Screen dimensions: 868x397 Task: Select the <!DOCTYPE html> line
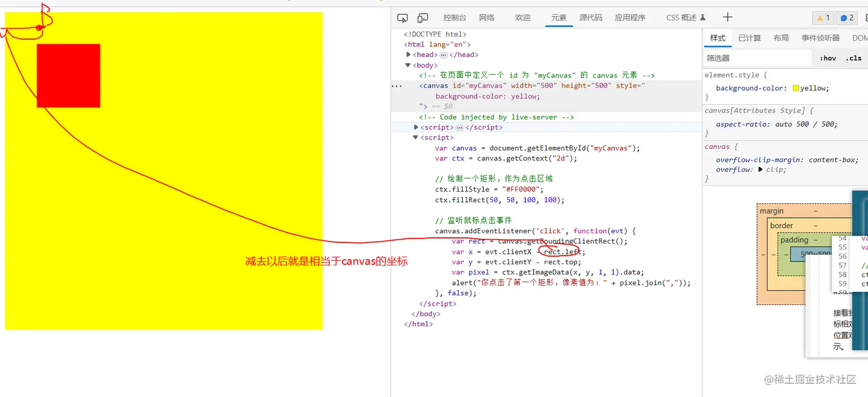(x=435, y=34)
